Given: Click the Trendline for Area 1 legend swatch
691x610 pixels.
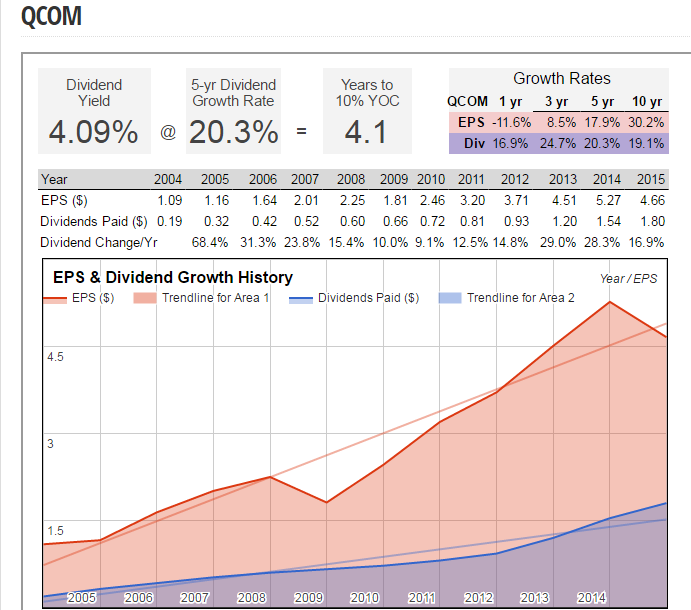Looking at the screenshot, I should click(145, 298).
